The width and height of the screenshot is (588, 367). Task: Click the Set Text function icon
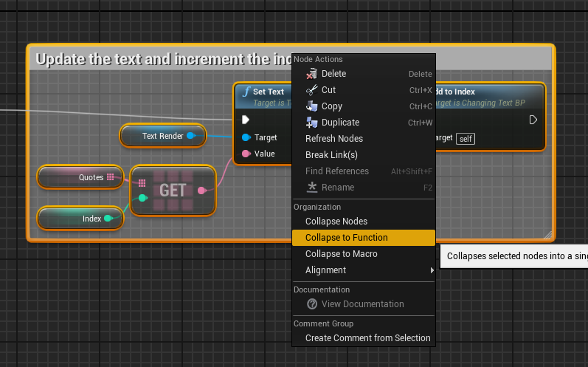tap(246, 92)
